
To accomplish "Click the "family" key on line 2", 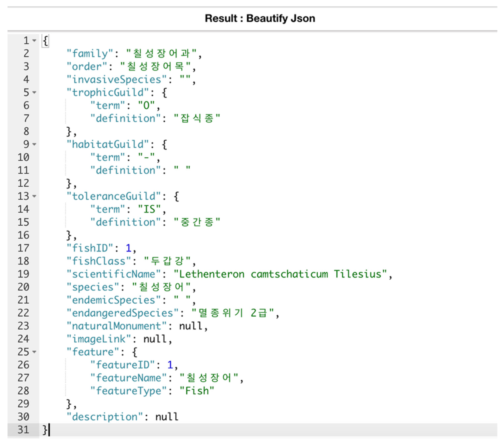I will point(90,53).
